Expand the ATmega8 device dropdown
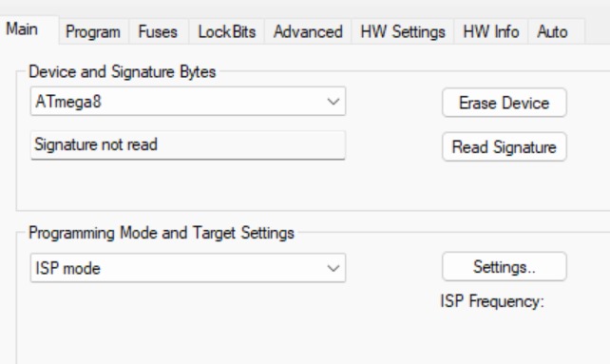This screenshot has width=610, height=364. pyautogui.click(x=188, y=102)
